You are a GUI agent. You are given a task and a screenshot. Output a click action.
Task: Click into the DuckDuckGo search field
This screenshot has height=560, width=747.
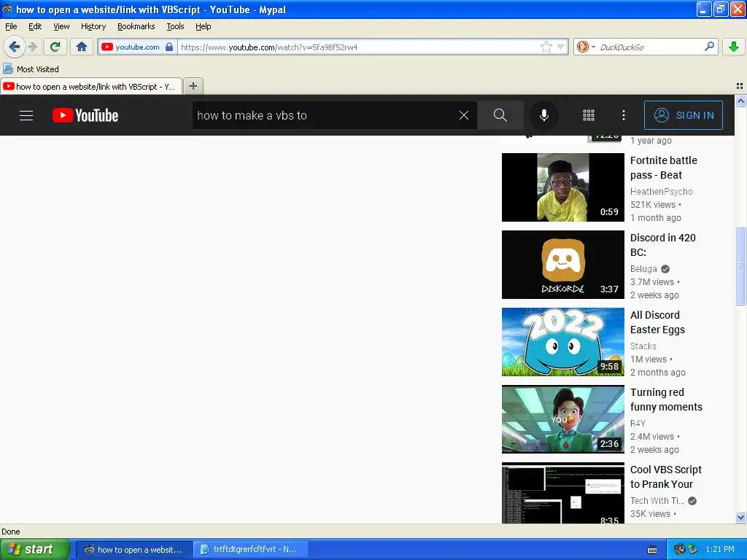[650, 47]
